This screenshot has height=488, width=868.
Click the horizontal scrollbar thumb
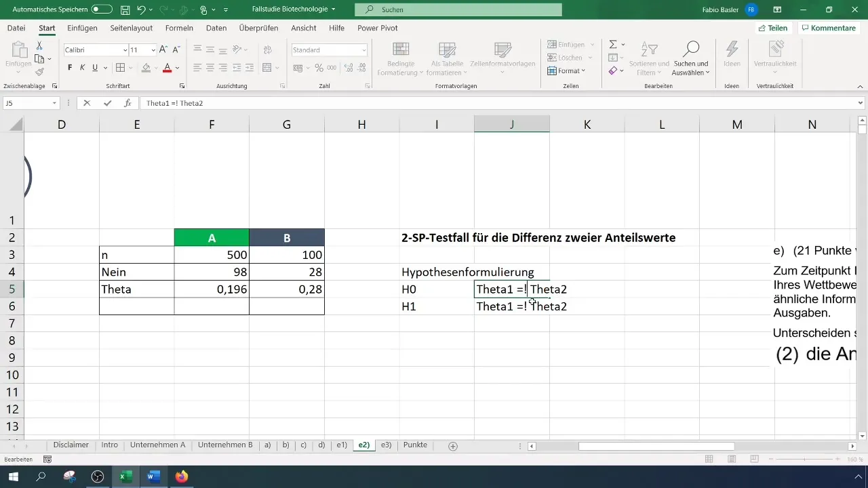click(656, 446)
